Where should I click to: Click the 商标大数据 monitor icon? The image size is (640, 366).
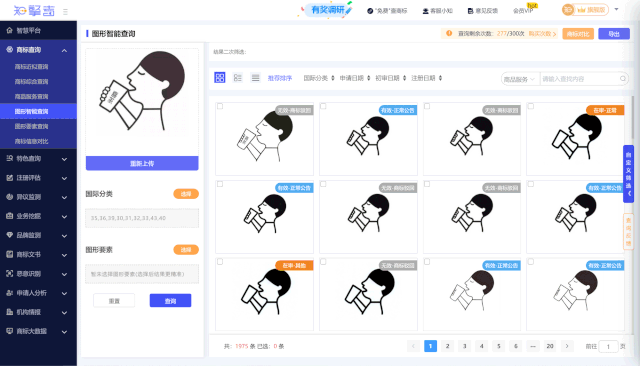(x=9, y=331)
